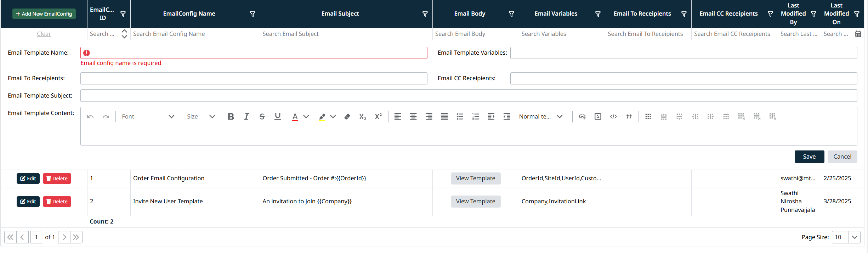The height and width of the screenshot is (253, 868).
Task: Open the Page Size dropdown
Action: click(855, 237)
